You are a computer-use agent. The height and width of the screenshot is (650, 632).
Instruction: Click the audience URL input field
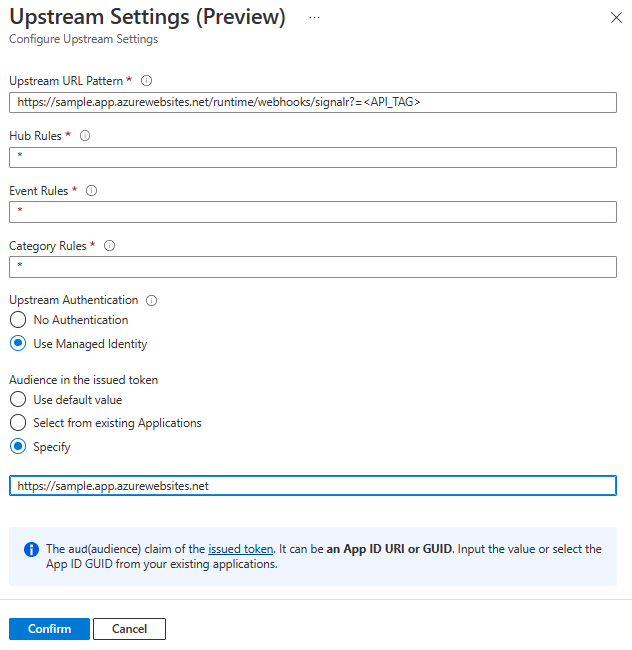[312, 486]
